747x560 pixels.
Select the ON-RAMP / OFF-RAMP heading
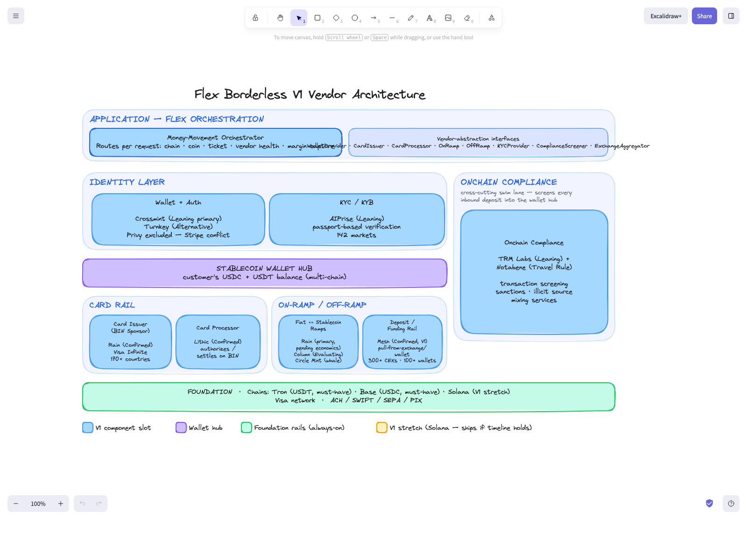pyautogui.click(x=322, y=305)
